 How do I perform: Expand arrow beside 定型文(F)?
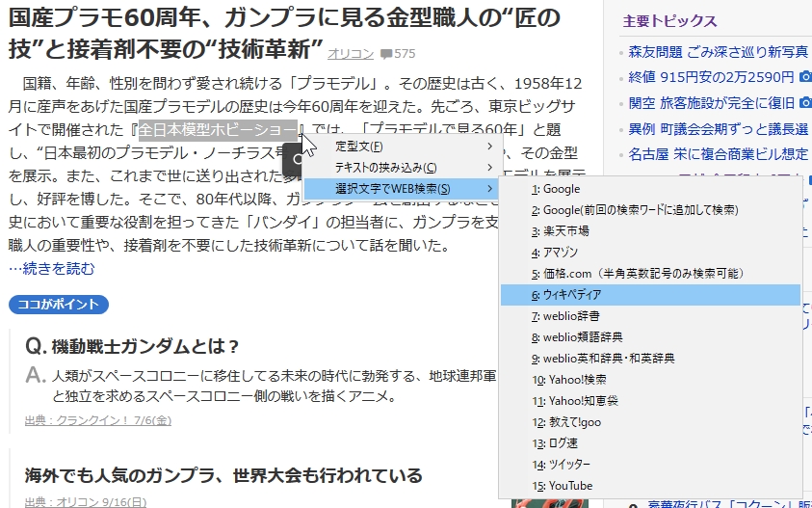[x=489, y=147]
